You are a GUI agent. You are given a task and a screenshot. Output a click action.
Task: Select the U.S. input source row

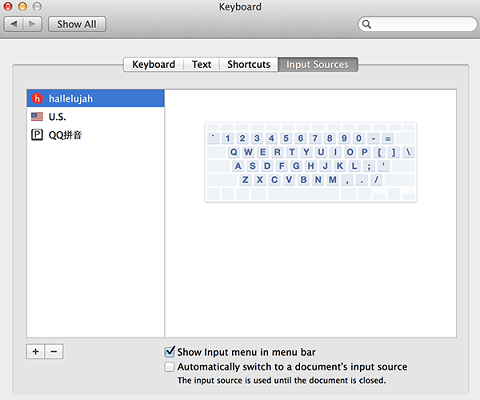tap(95, 116)
